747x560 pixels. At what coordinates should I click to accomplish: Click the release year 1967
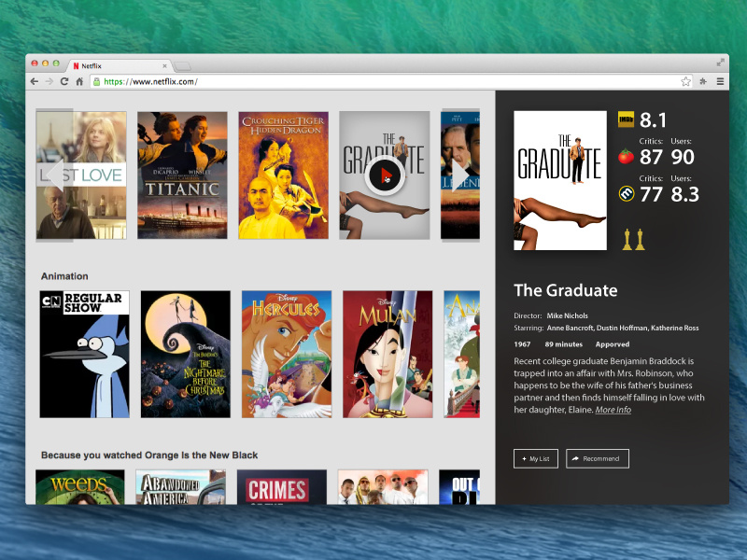[522, 344]
